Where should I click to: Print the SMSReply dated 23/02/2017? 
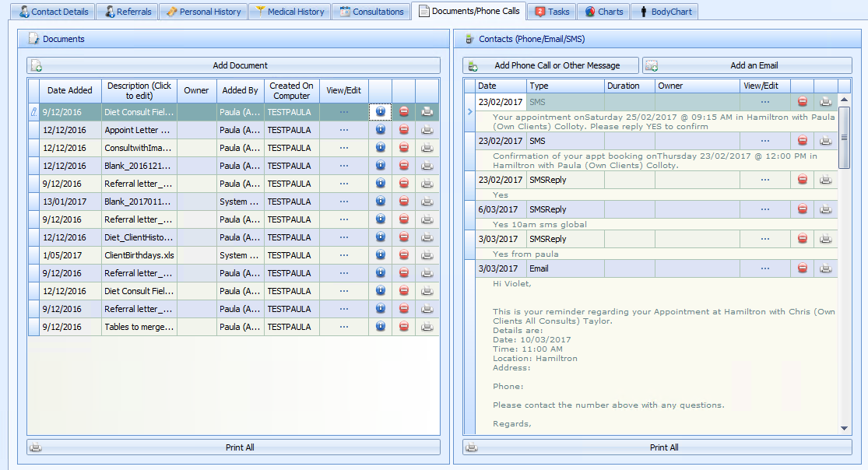tap(825, 180)
